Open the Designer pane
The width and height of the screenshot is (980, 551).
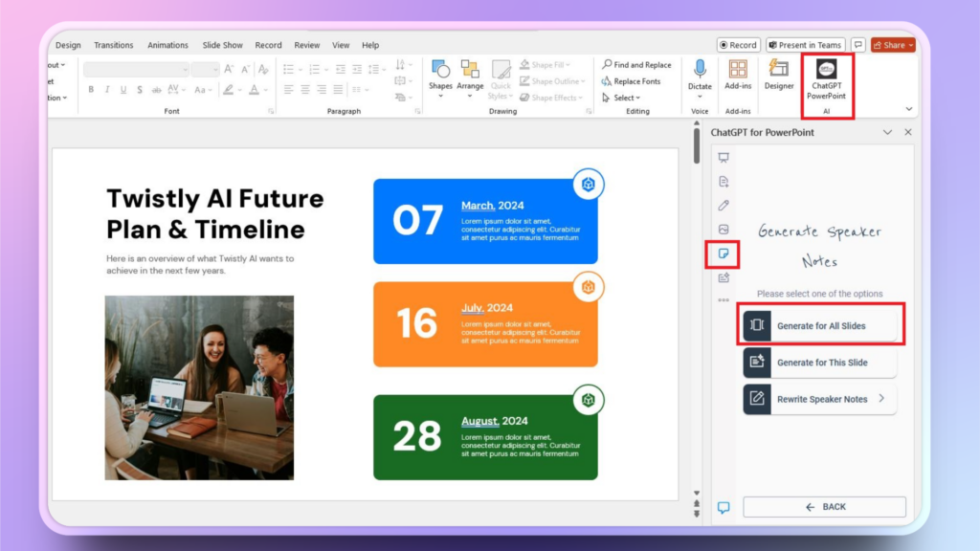point(779,75)
